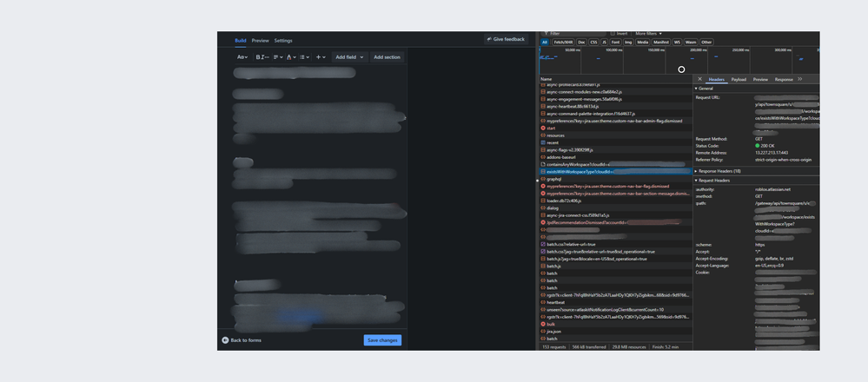868x382 pixels.
Task: Open the form Settings tab
Action: pos(283,40)
